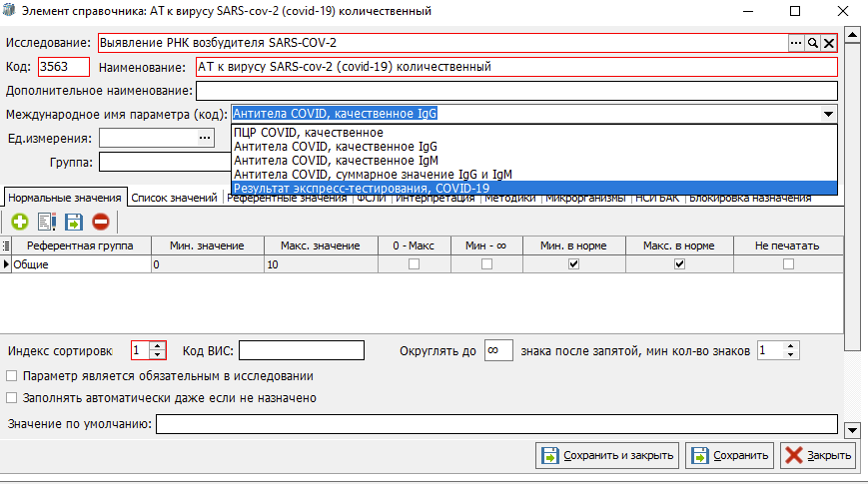Collapse the Международное имя параметра dropdown arrow
This screenshot has height=484, width=868.
(828, 114)
